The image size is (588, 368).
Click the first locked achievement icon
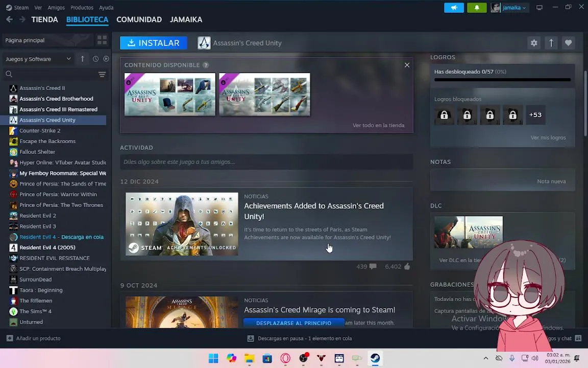tap(445, 115)
